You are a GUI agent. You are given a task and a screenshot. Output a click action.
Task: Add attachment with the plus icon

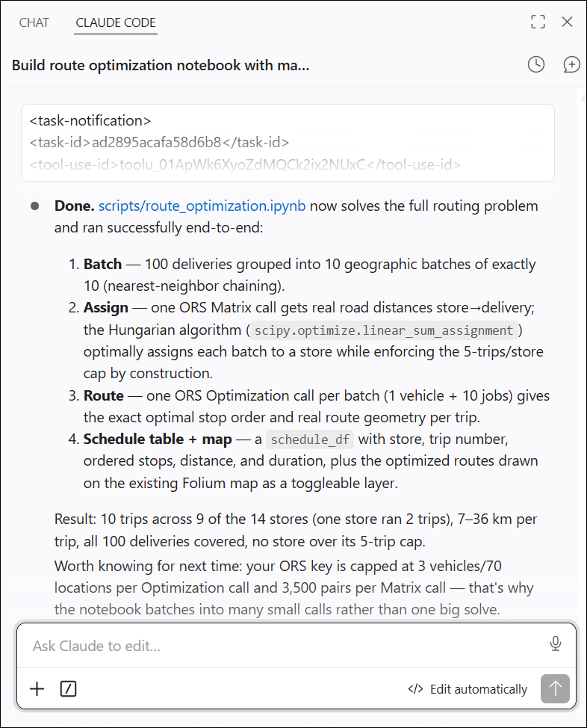coord(37,688)
